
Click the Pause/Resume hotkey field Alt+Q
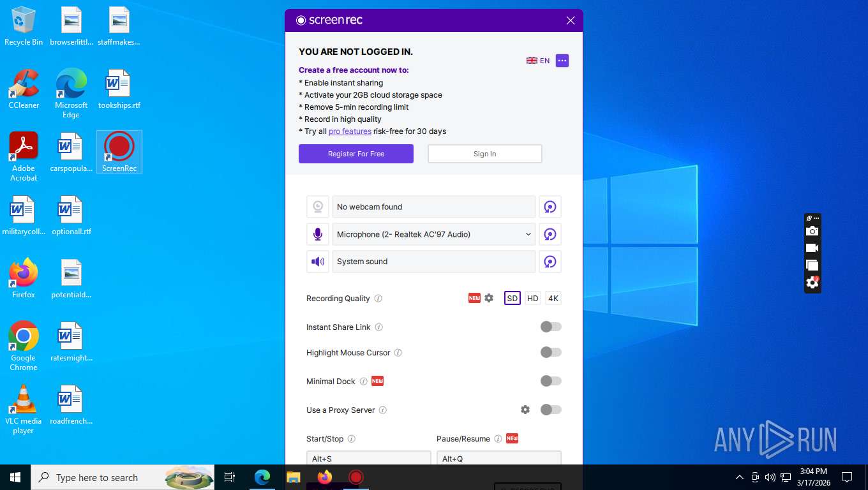click(499, 458)
